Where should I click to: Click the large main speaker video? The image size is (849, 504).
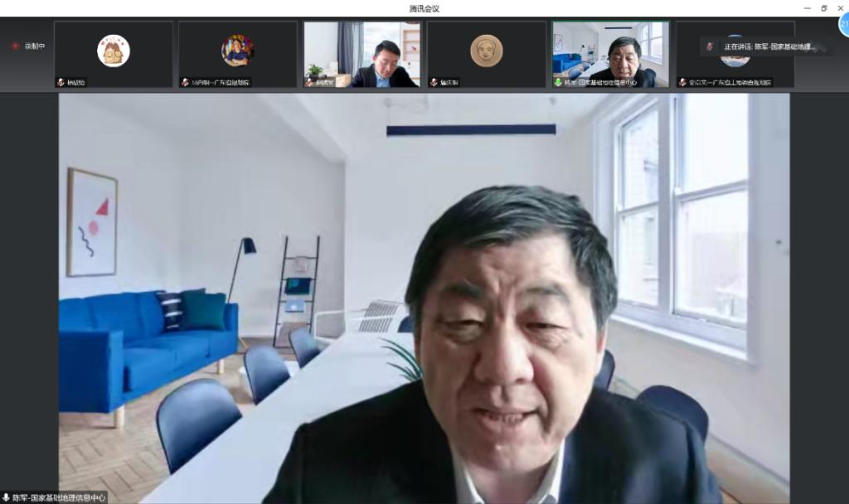tap(424, 298)
